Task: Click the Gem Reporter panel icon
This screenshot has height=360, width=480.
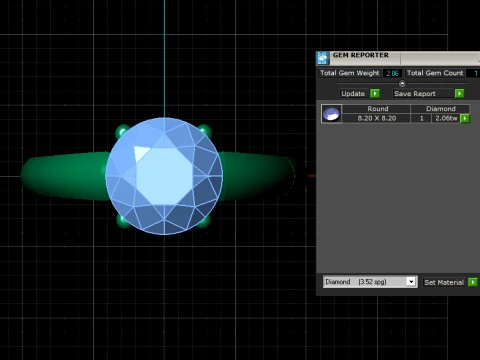Action: point(322,58)
